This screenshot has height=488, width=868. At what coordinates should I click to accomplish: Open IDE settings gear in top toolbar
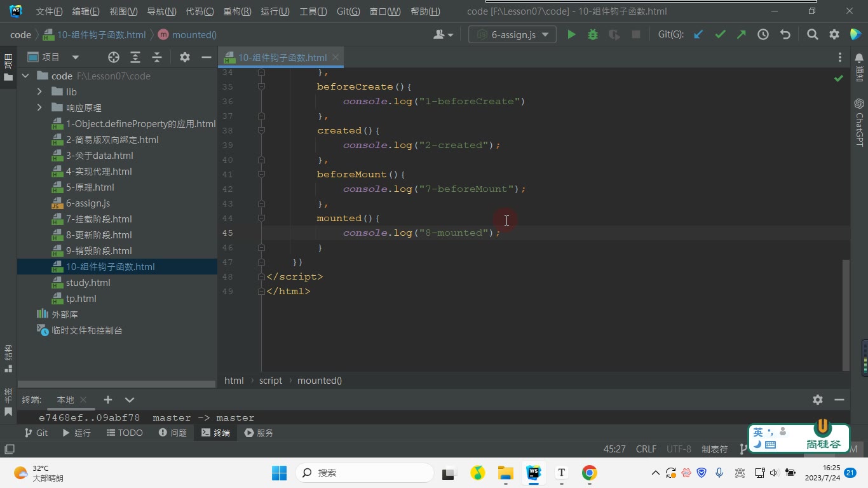tap(834, 35)
